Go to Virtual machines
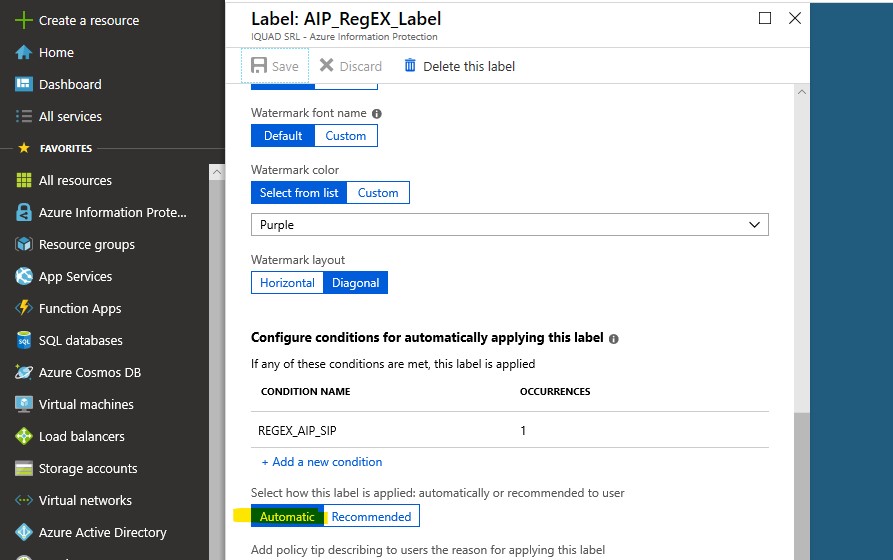This screenshot has width=893, height=560. (86, 404)
